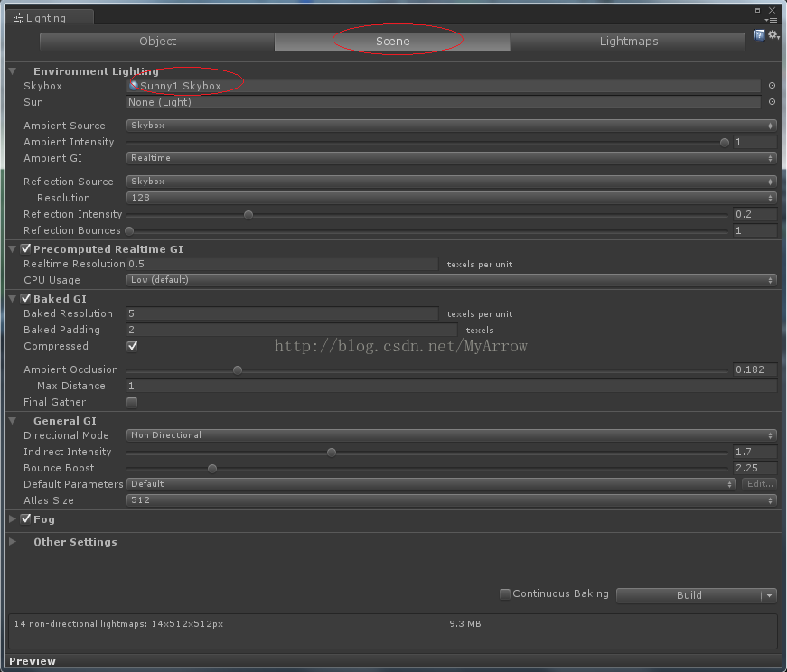
Task: Toggle the Compressed checkbox
Action: [132, 346]
